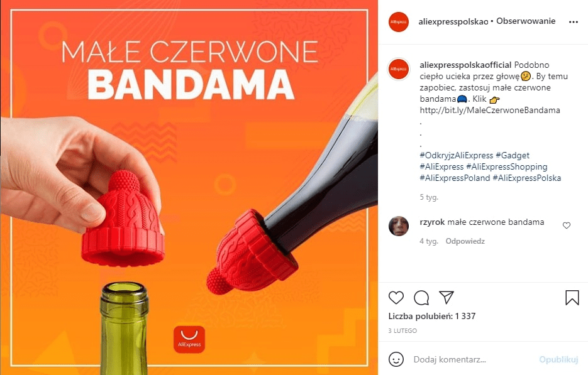
Task: Open rzyrok's profile picture
Action: [399, 226]
